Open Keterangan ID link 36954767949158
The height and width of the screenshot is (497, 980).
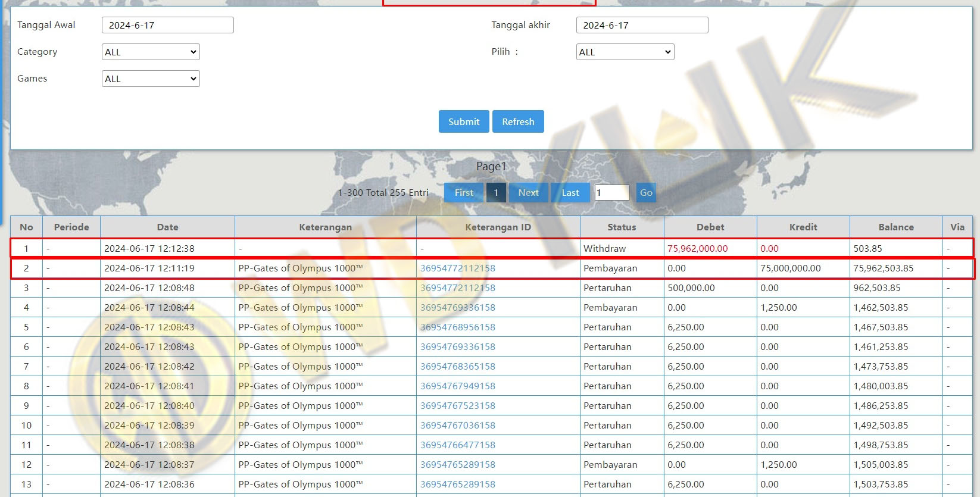(457, 386)
